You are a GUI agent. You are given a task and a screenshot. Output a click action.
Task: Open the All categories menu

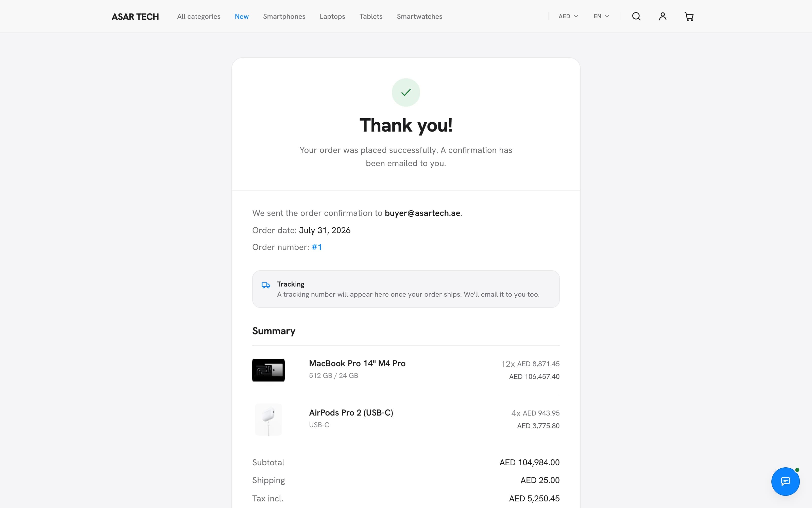(199, 17)
